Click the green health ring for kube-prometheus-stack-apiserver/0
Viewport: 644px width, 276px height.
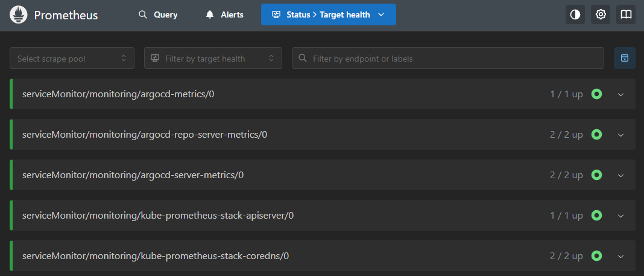(x=597, y=215)
